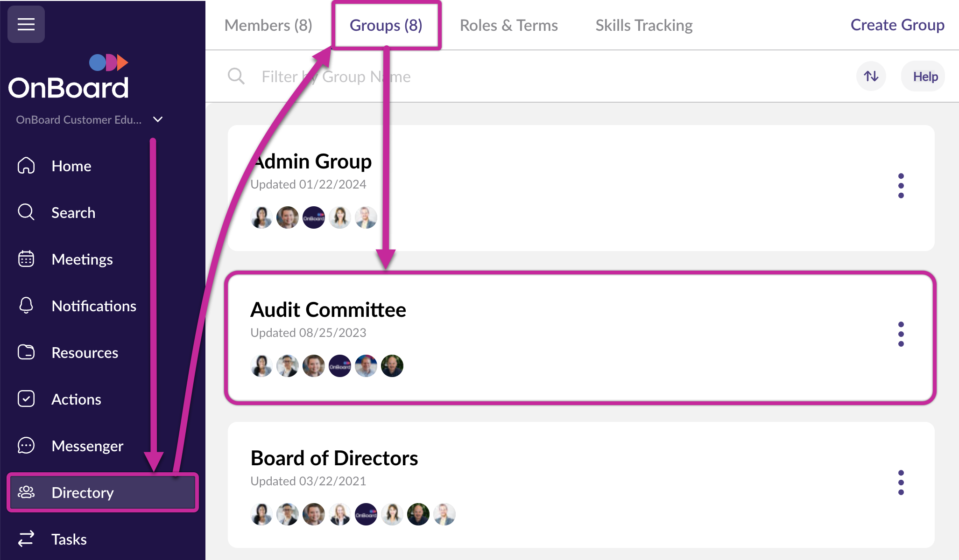Open Messenger chat in sidebar
This screenshot has height=560, width=959.
point(26,446)
